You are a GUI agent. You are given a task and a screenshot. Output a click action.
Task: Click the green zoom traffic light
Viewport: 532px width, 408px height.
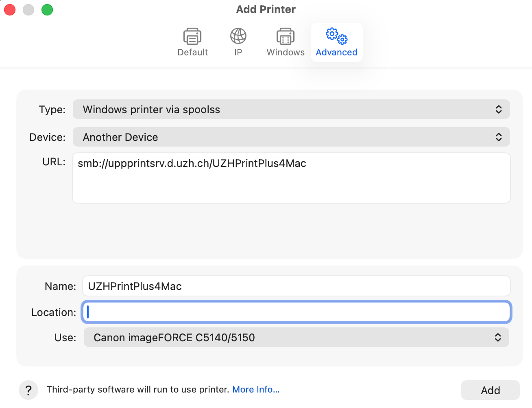[47, 9]
